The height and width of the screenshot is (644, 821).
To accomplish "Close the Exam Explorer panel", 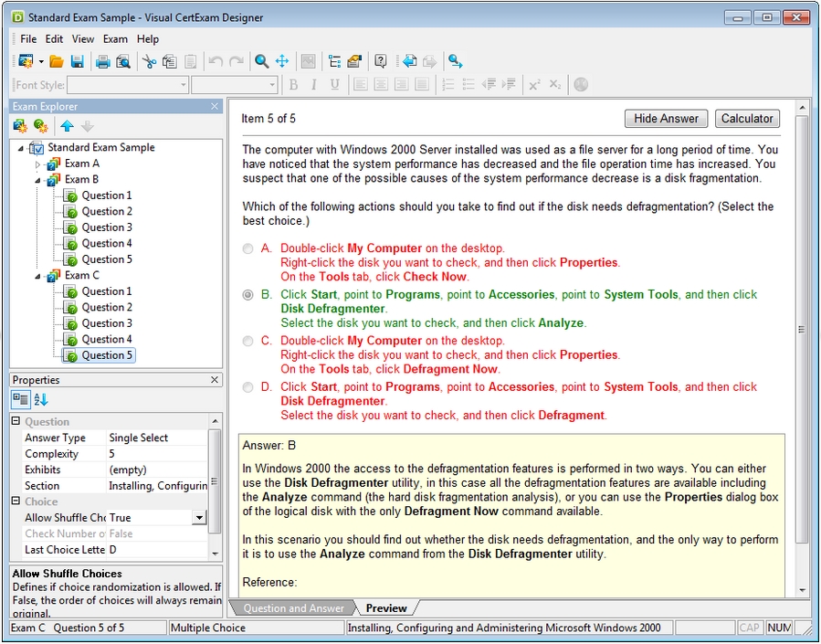I will 215,106.
